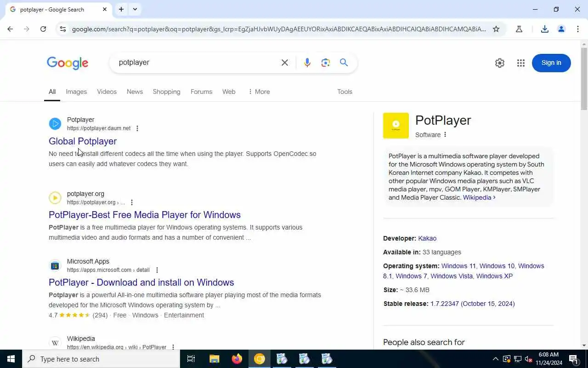Screen dimensions: 588x368
Task: Show hidden system tray icons
Action: point(495,359)
